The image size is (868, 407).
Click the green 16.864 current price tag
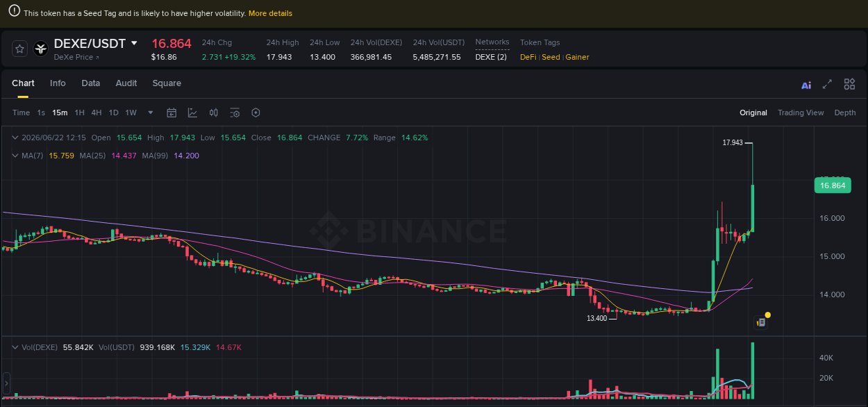833,185
